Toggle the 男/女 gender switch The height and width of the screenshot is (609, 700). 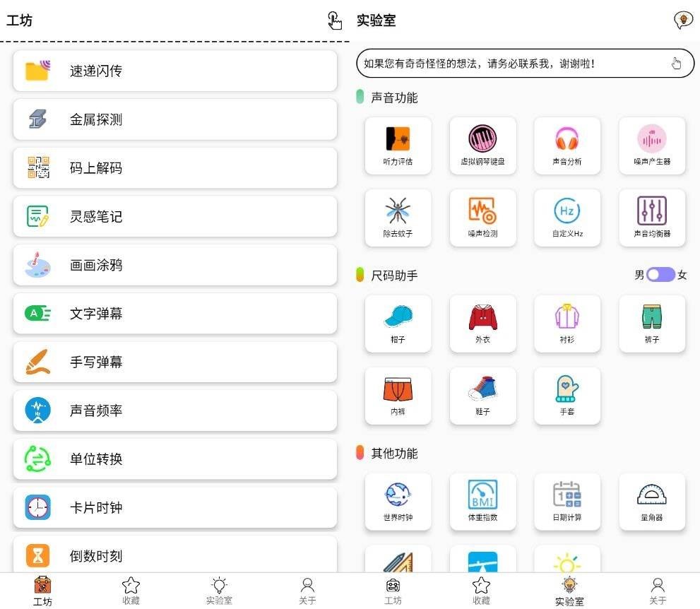[660, 275]
